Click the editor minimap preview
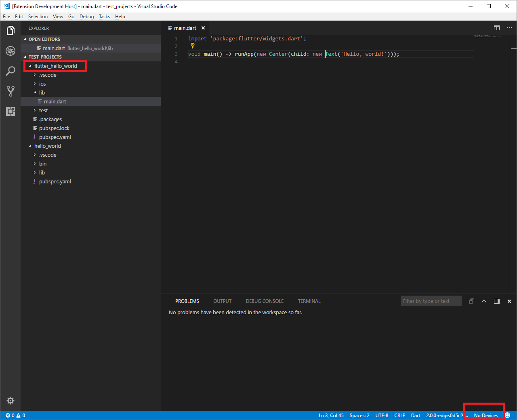This screenshot has width=517, height=420. pos(488,36)
